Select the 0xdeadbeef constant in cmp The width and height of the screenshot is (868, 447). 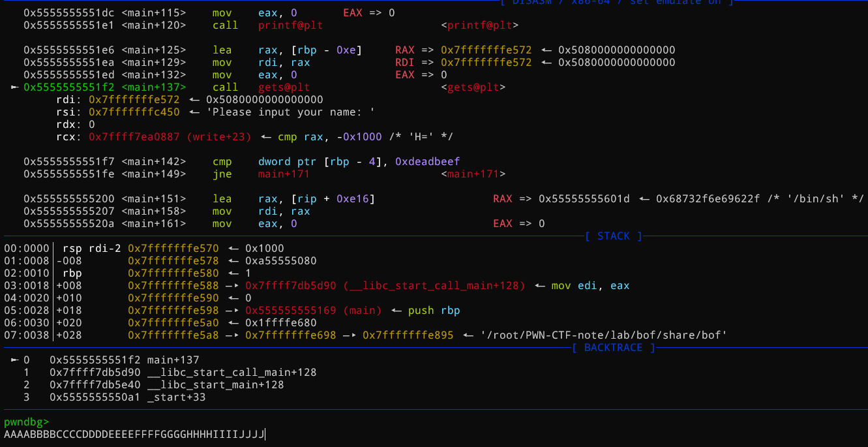(427, 161)
